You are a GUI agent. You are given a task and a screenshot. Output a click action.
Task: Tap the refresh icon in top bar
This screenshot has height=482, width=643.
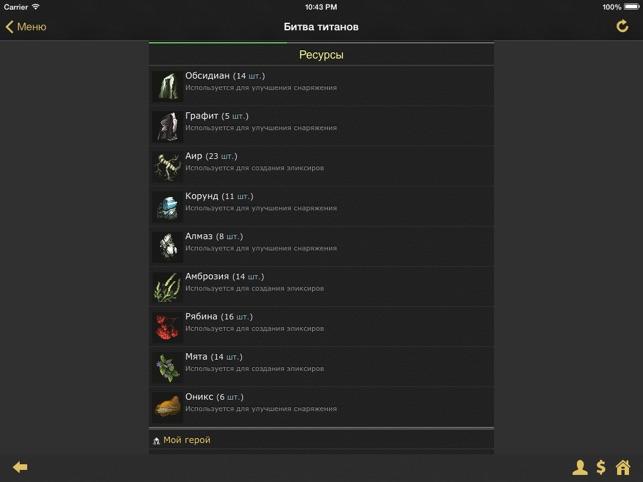point(622,27)
